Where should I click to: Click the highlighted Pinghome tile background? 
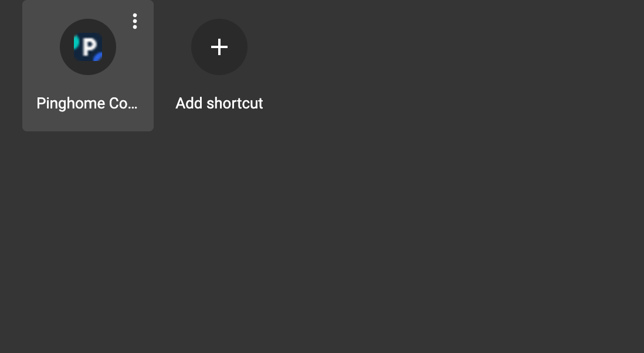[x=88, y=66]
